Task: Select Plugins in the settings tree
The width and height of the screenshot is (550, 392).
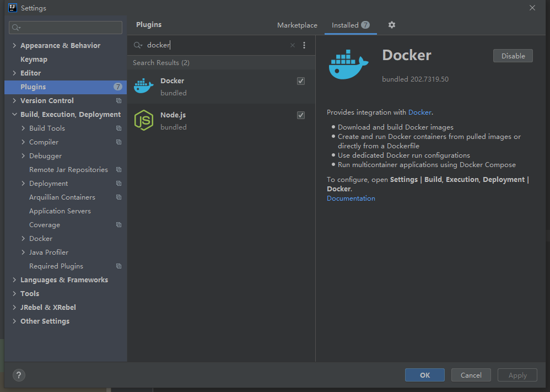Action: pyautogui.click(x=66, y=87)
